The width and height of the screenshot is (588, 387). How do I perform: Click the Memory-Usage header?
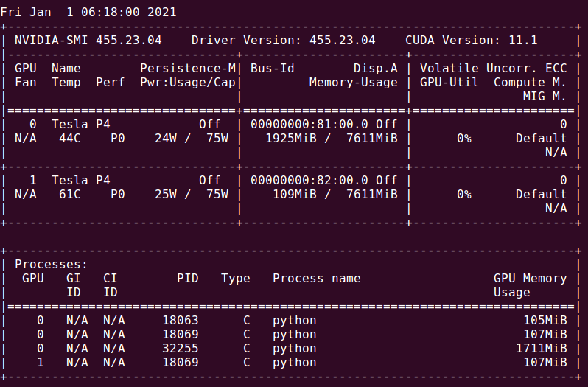click(353, 82)
